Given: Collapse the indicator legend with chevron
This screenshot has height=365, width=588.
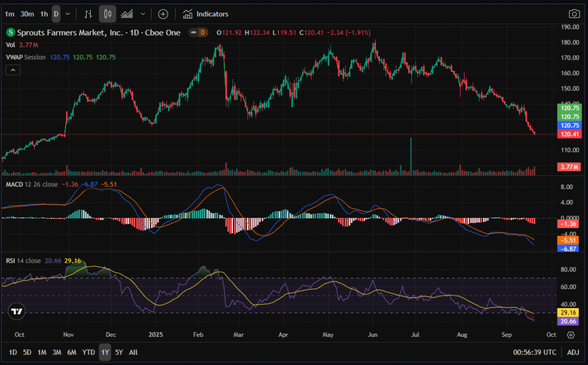Looking at the screenshot, I should pyautogui.click(x=12, y=70).
